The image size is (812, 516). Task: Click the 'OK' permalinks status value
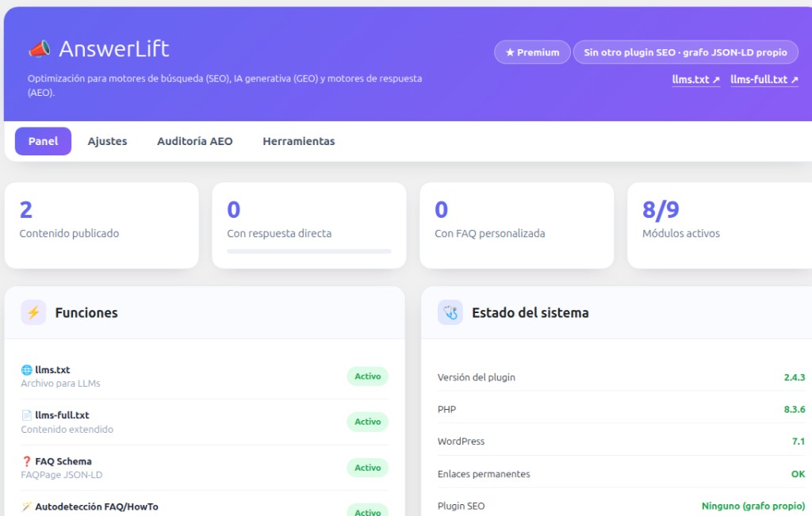[x=798, y=474]
